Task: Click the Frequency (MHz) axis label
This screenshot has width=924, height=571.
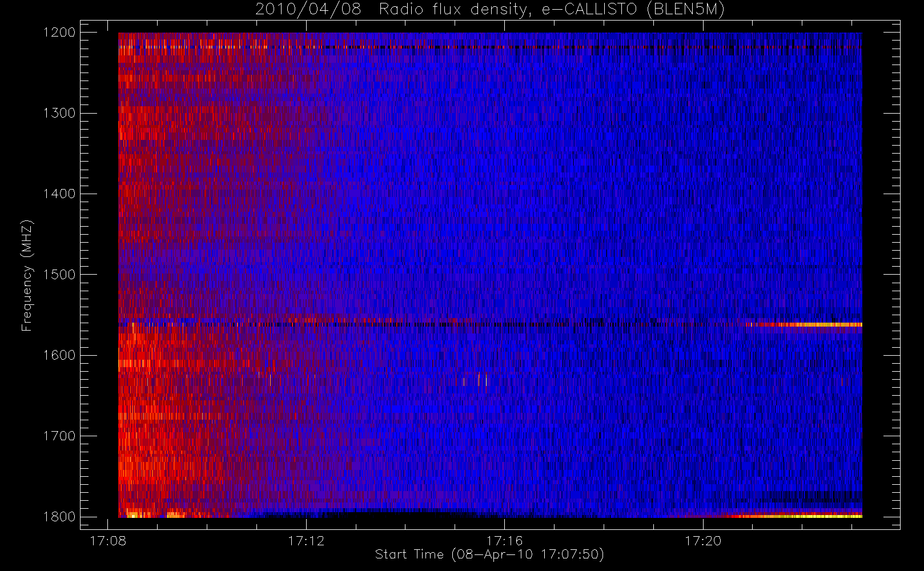Action: pos(27,275)
